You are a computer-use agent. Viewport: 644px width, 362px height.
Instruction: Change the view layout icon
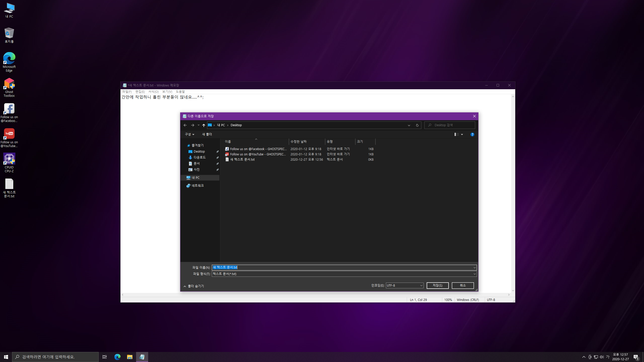(x=456, y=134)
